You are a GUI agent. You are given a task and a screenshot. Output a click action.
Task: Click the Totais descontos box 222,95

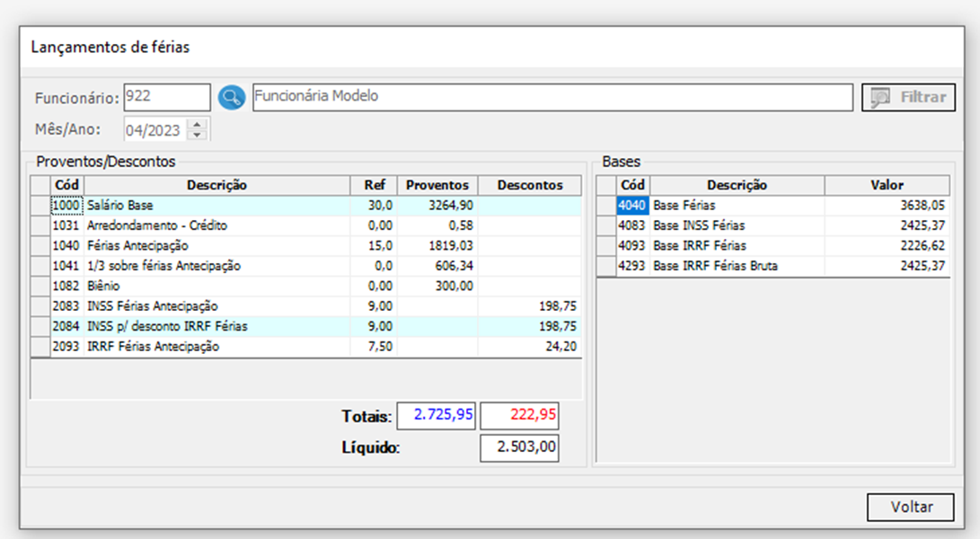coord(519,415)
